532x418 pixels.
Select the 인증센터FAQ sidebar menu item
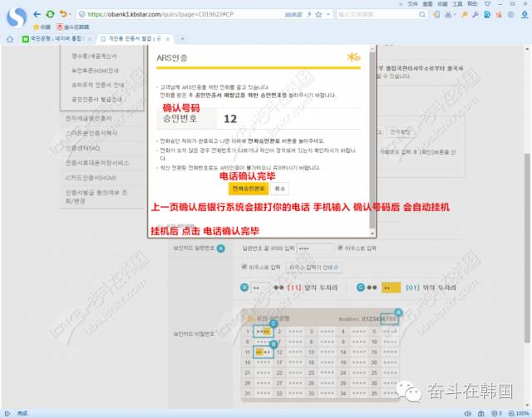pos(83,149)
